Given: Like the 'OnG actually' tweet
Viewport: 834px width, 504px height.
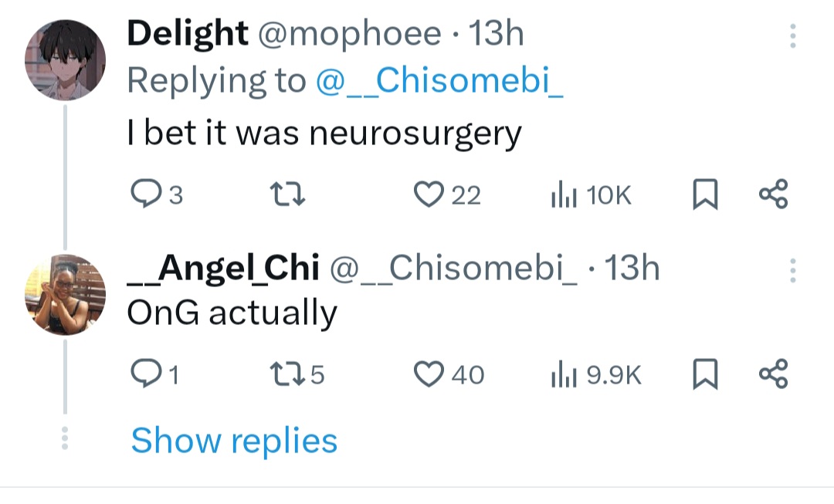Looking at the screenshot, I should (x=428, y=374).
